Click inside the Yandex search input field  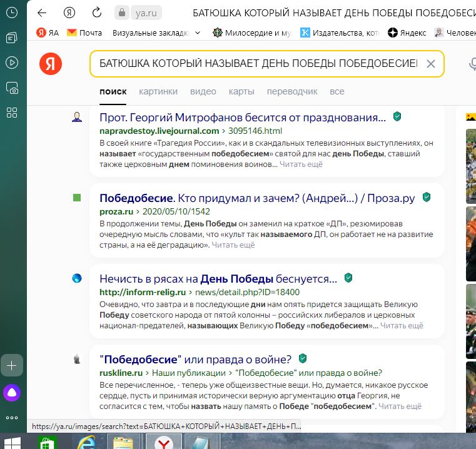click(x=256, y=64)
